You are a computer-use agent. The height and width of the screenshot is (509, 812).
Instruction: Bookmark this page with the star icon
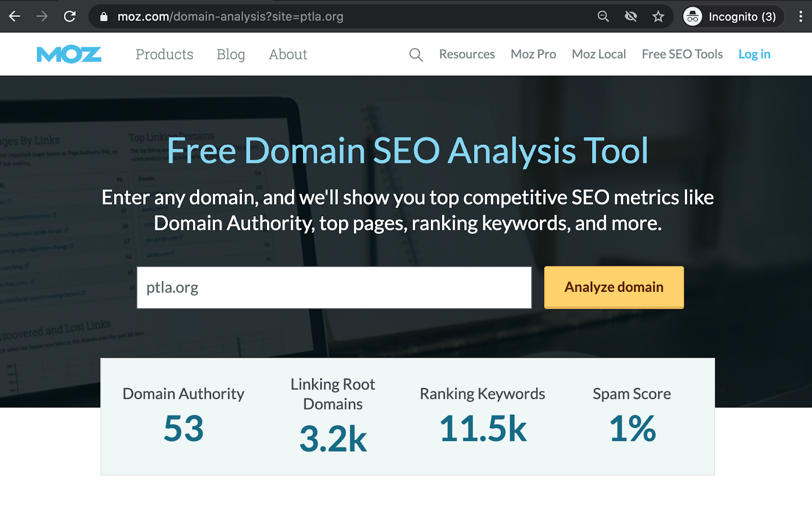pyautogui.click(x=658, y=17)
